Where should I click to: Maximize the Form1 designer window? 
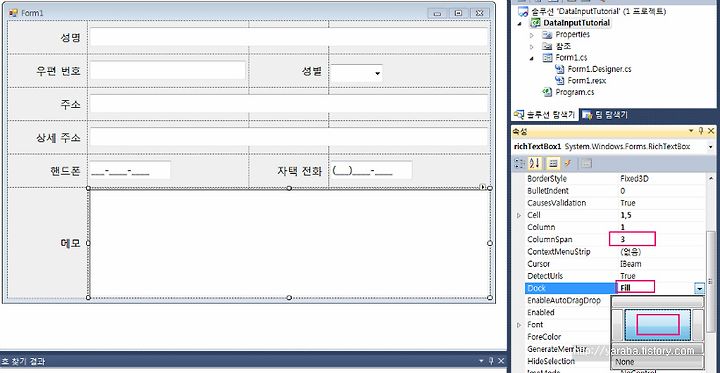[458, 13]
